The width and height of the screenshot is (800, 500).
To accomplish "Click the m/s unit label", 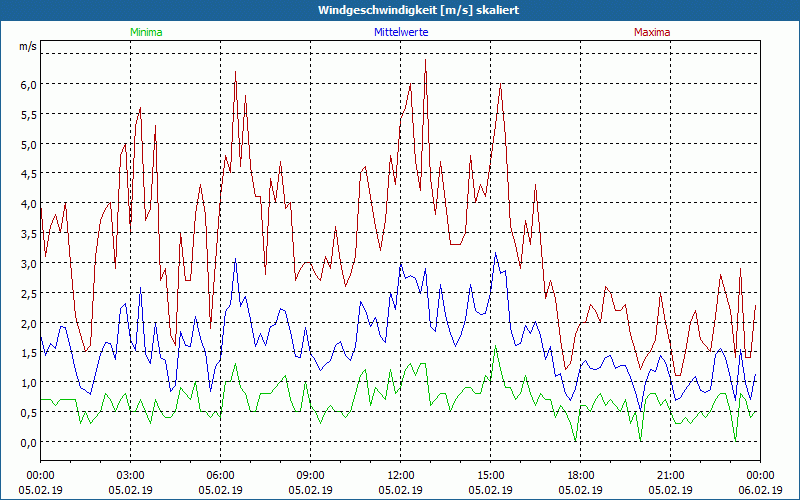I will point(28,46).
